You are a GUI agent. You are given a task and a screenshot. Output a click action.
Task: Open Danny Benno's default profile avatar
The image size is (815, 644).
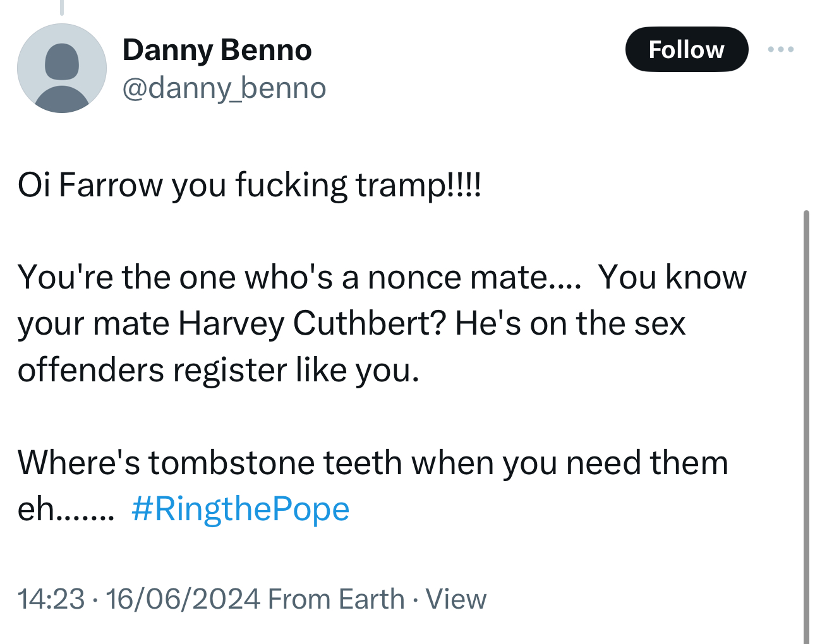point(62,68)
